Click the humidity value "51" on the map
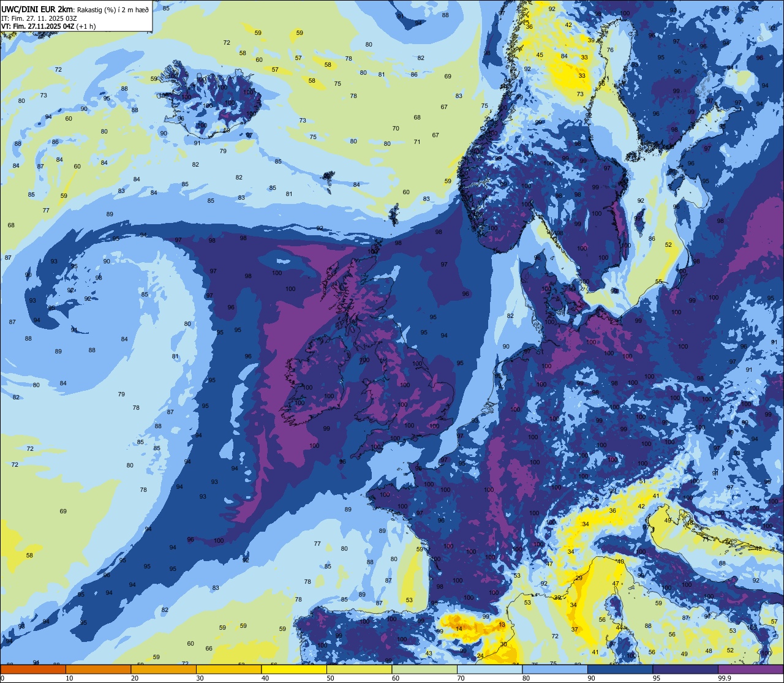 (642, 481)
